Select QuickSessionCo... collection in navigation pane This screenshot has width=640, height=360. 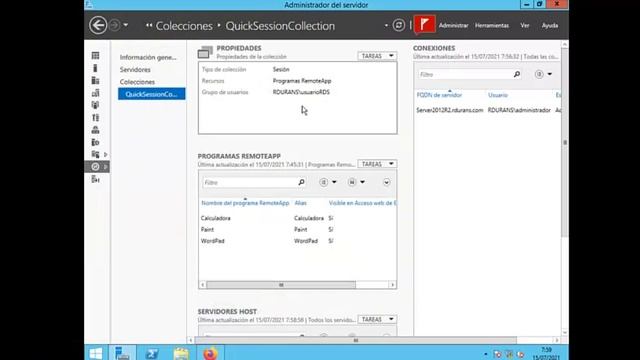click(151, 94)
